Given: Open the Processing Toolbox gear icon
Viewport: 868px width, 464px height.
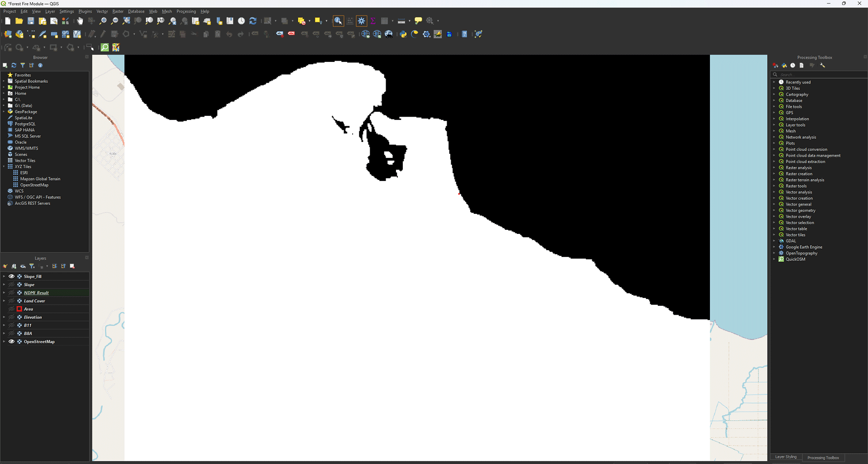Looking at the screenshot, I should (x=361, y=21).
